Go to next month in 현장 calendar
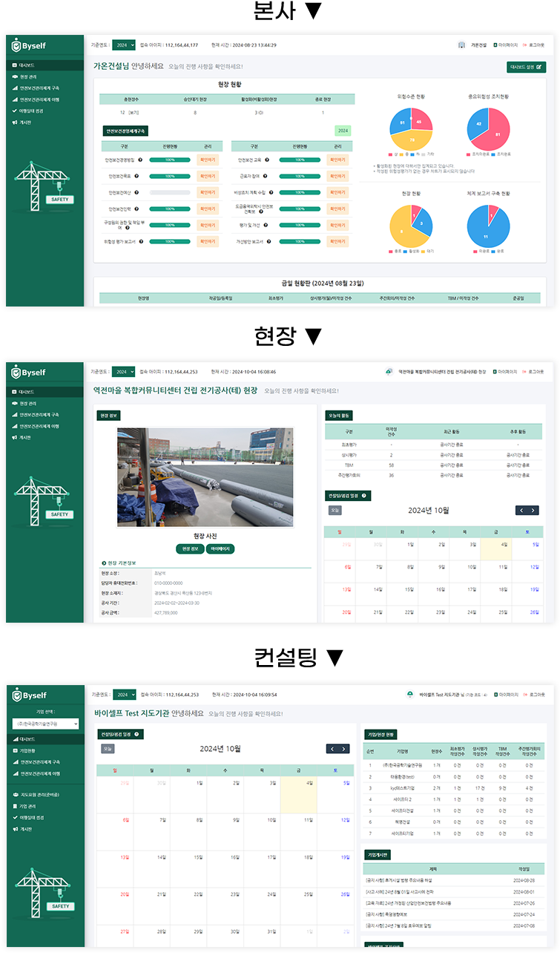 tap(533, 511)
